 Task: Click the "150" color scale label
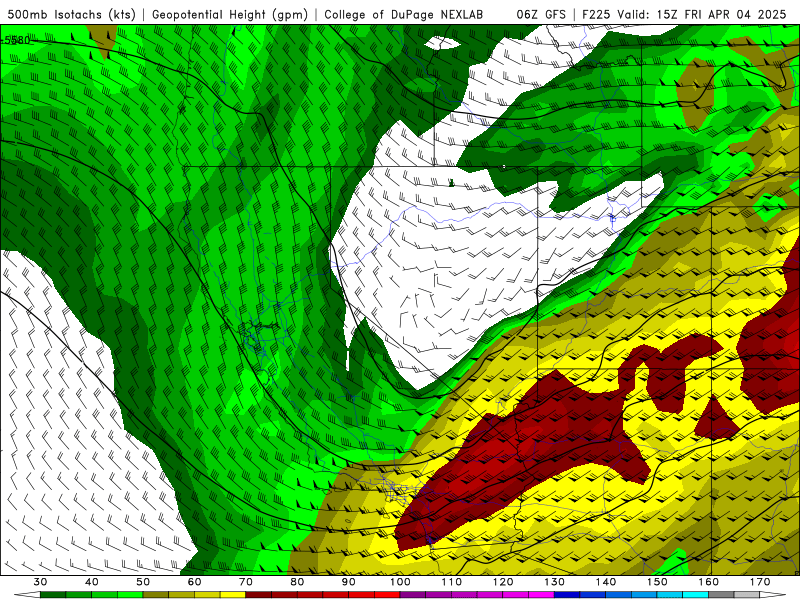[658, 582]
